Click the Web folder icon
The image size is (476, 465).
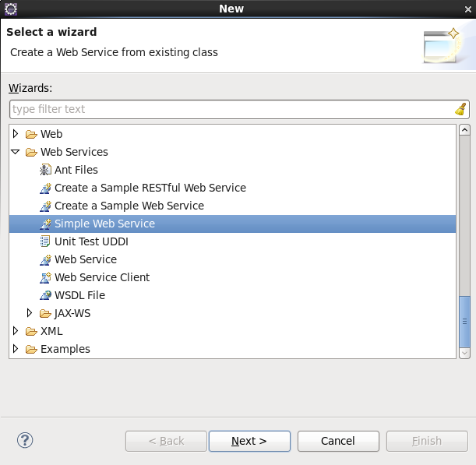click(31, 134)
